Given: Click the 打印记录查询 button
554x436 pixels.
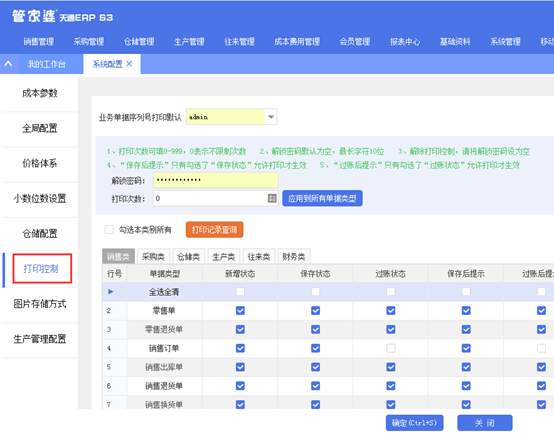Looking at the screenshot, I should [214, 230].
